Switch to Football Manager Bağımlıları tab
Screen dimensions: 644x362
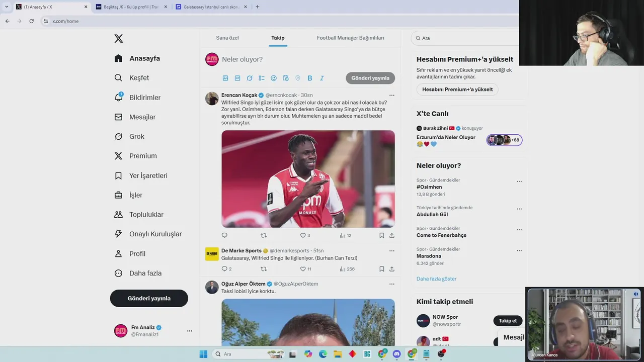pos(350,38)
